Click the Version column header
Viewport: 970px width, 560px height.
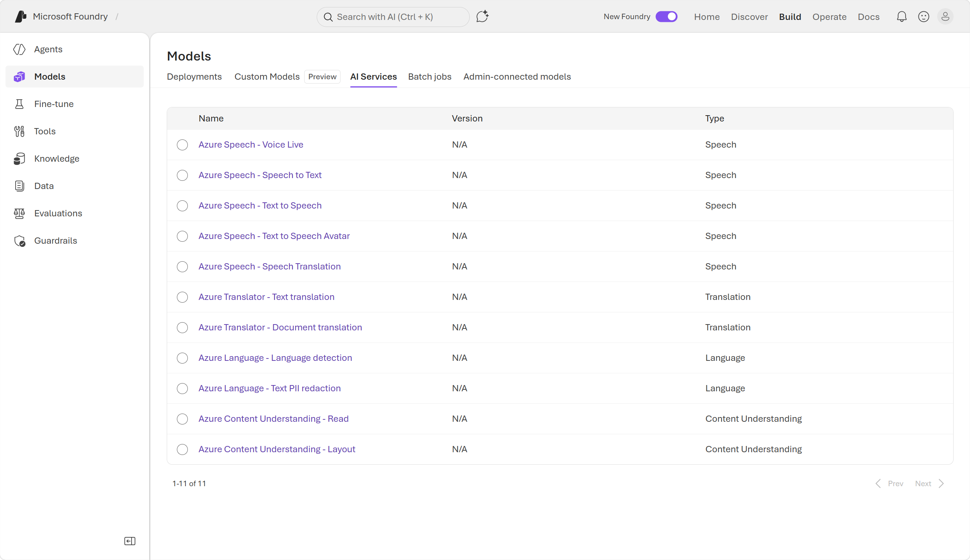click(x=467, y=118)
